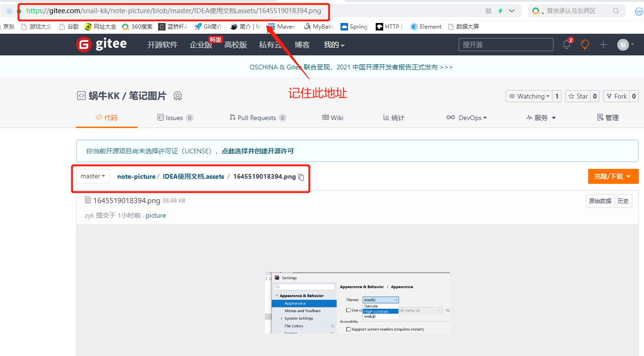The height and width of the screenshot is (356, 644).
Task: Open 企业版 in the top navigation
Action: coord(201,45)
